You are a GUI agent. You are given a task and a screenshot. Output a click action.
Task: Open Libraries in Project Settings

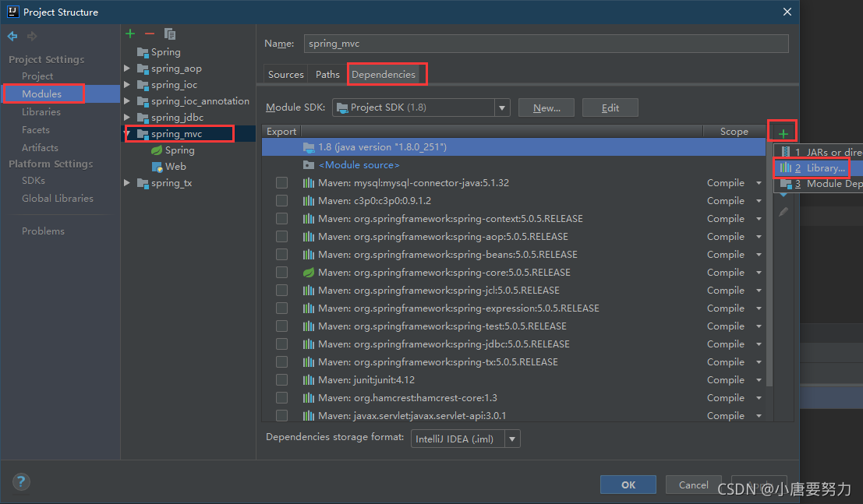coord(41,111)
